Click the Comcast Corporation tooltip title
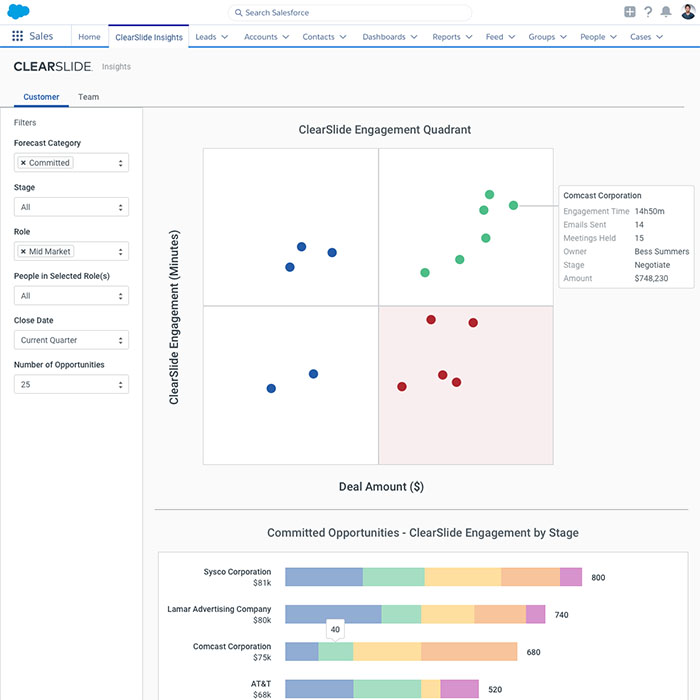 coord(602,196)
